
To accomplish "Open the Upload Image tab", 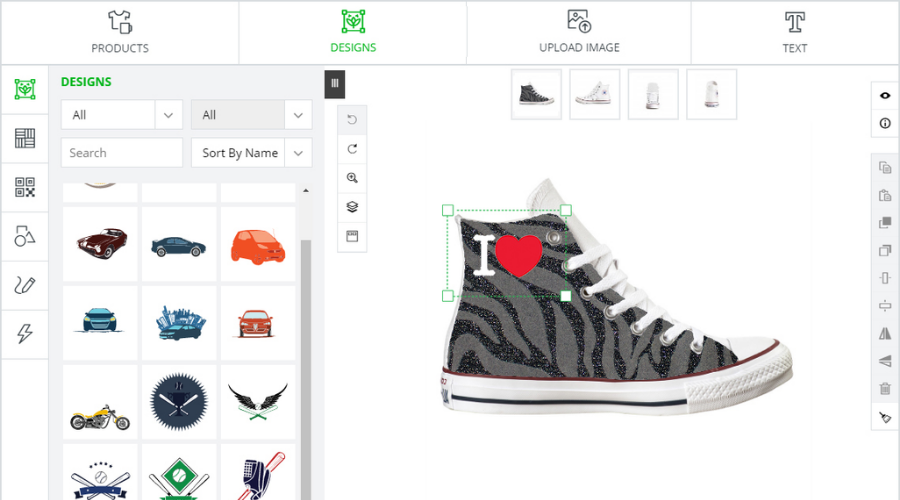I will 579,33.
